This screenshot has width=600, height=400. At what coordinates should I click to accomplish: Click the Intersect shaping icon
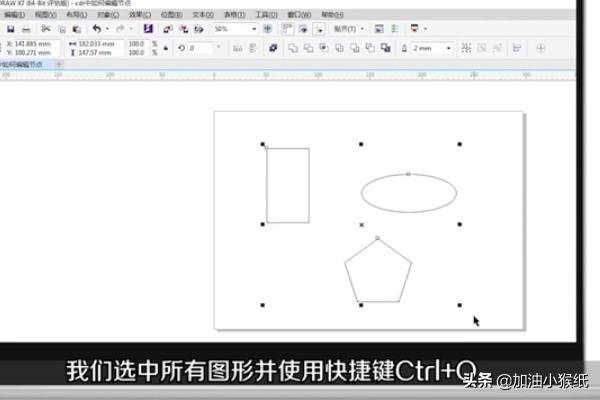tap(324, 48)
